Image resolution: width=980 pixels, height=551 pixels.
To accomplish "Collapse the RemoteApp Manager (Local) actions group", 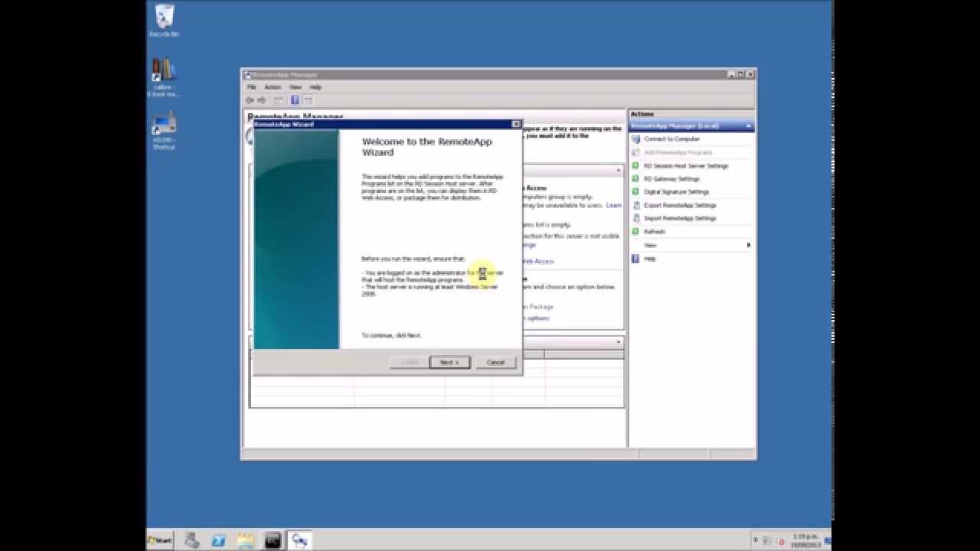I will tap(748, 126).
